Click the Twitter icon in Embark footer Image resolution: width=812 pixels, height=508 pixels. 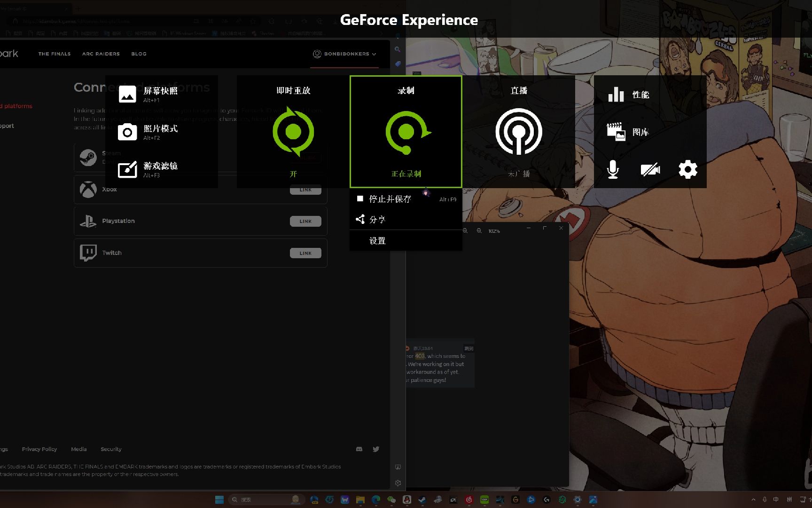[376, 449]
